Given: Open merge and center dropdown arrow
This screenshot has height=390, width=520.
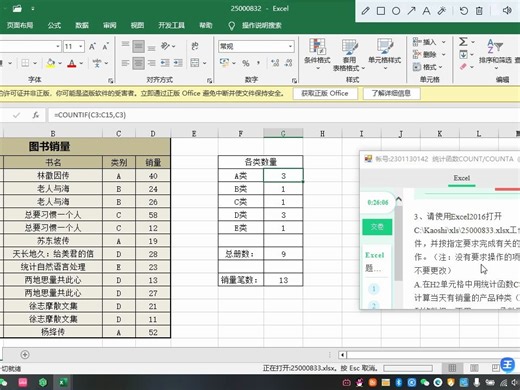Looking at the screenshot, I should coord(204,63).
